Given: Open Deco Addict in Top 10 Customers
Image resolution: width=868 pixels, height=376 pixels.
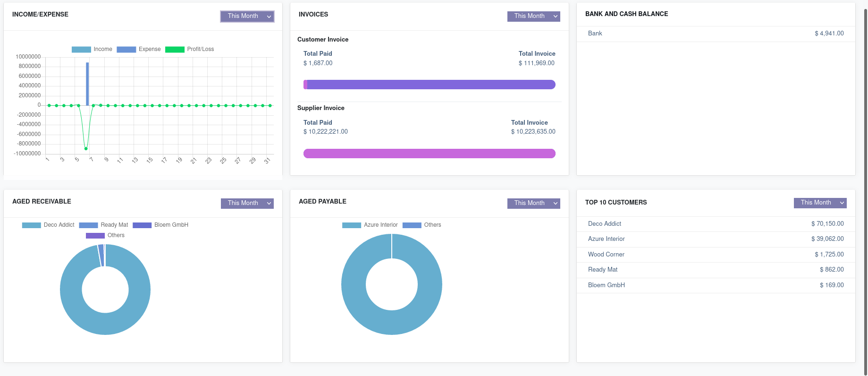Looking at the screenshot, I should 605,224.
